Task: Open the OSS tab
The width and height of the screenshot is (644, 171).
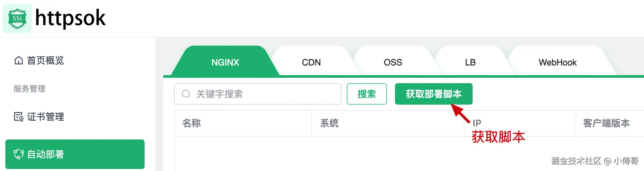Action: click(x=393, y=62)
